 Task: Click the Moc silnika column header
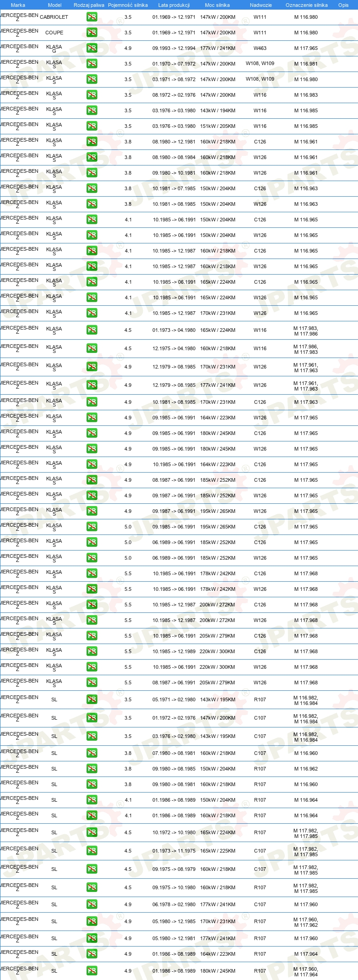[217, 5]
